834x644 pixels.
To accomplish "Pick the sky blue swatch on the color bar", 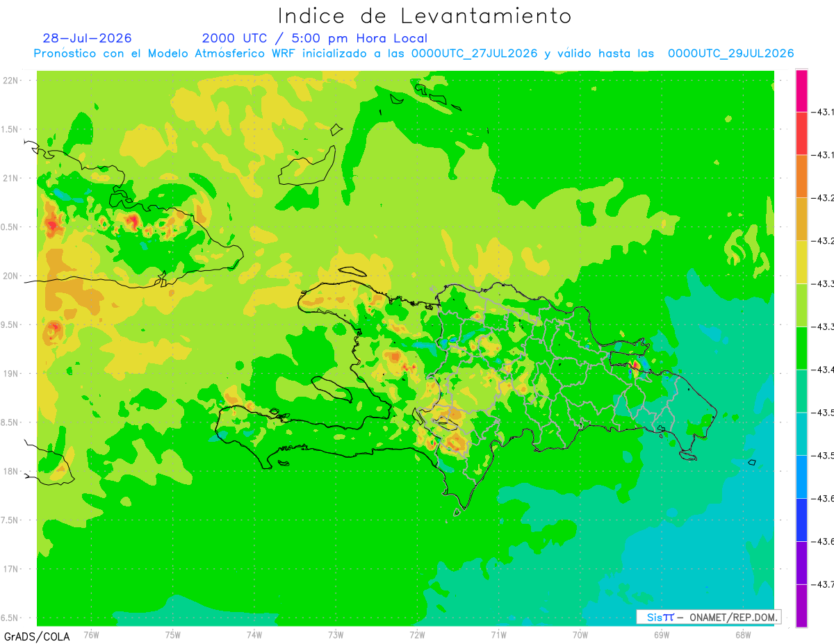I will click(x=801, y=477).
